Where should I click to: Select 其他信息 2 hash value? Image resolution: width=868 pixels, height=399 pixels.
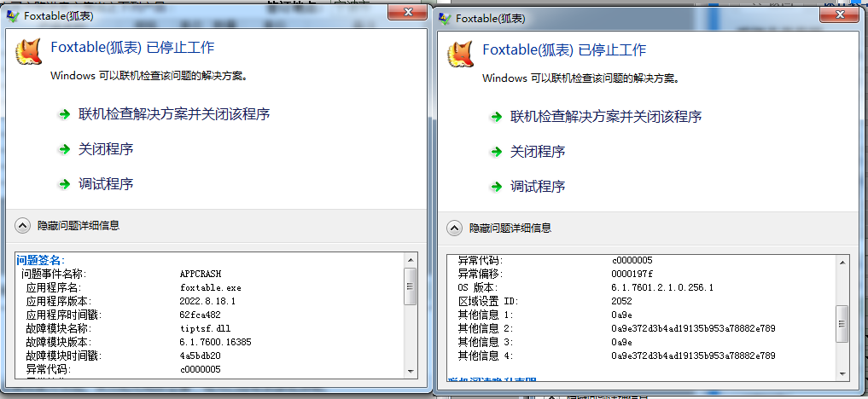pos(694,328)
